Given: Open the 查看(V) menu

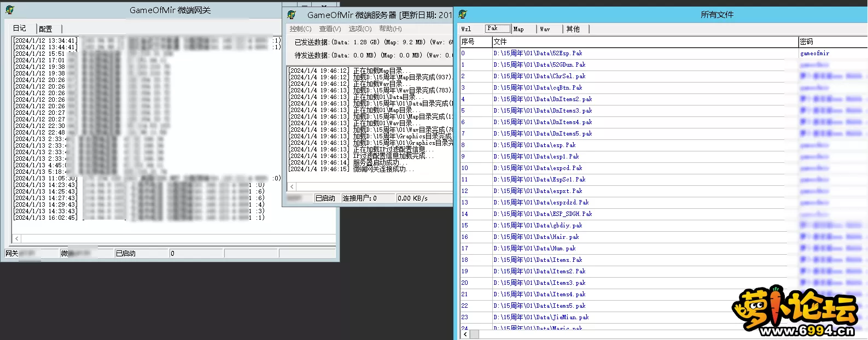Looking at the screenshot, I should click(330, 29).
